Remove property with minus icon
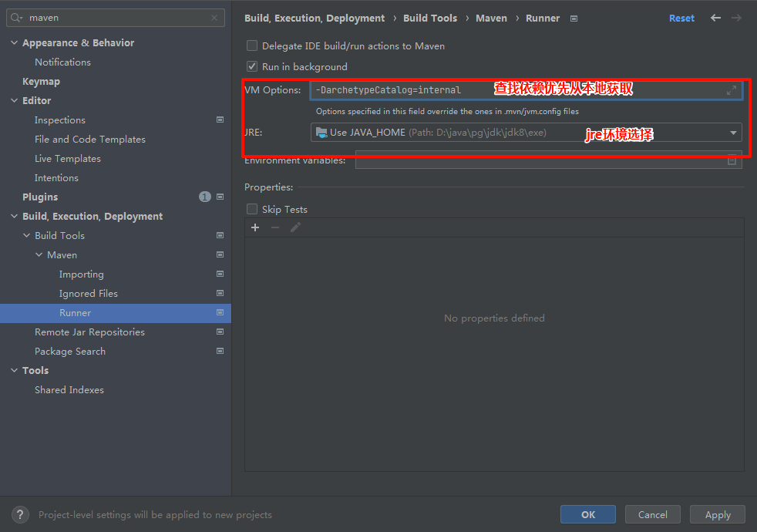This screenshot has height=532, width=757. [x=275, y=227]
